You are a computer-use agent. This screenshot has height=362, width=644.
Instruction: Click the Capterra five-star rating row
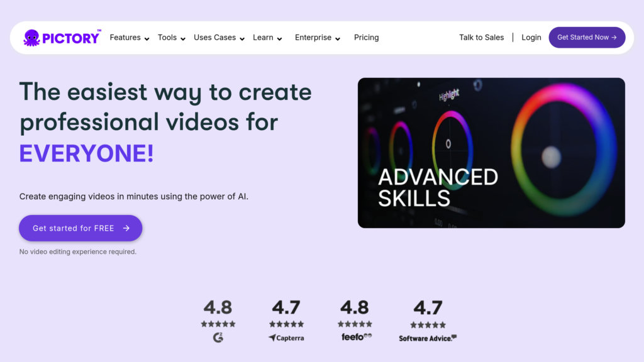coord(286,324)
